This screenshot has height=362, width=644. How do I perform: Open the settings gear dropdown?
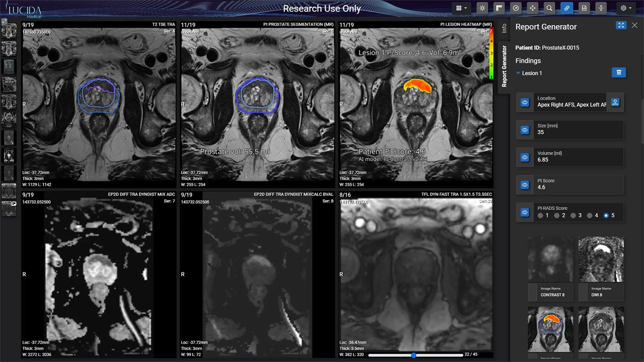[x=626, y=8]
